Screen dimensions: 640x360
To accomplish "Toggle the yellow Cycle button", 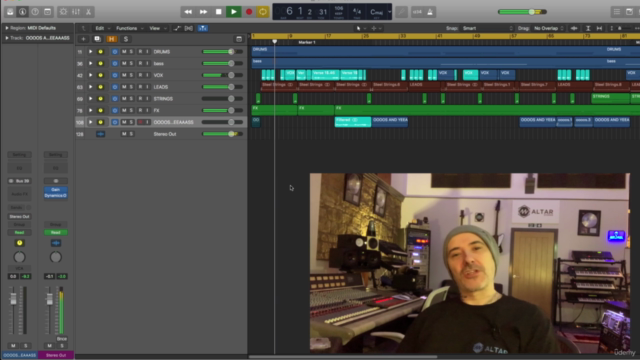I will tap(263, 12).
